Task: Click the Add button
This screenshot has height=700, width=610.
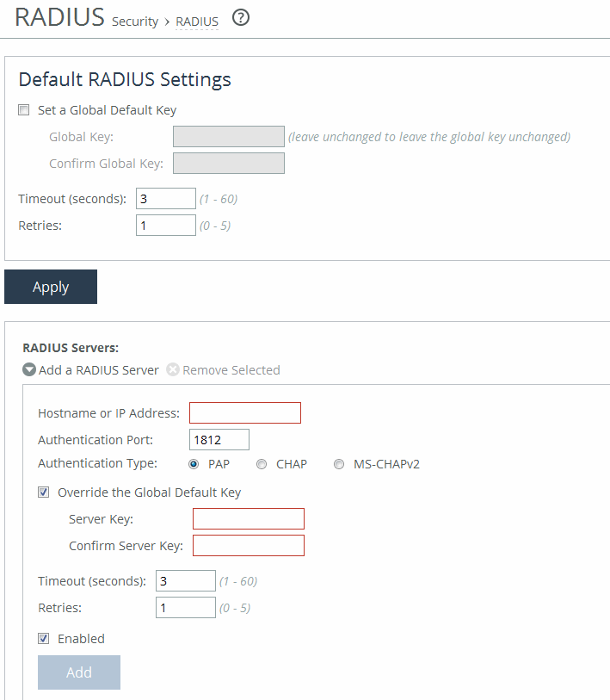Action: 79,672
